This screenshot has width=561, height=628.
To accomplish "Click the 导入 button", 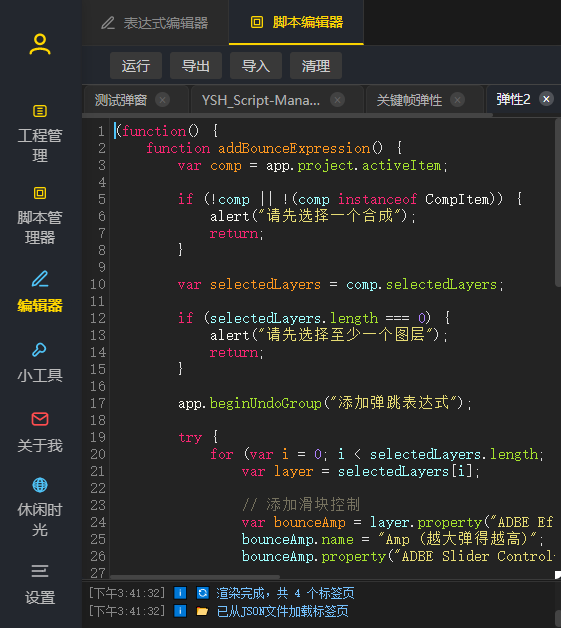I will point(256,66).
